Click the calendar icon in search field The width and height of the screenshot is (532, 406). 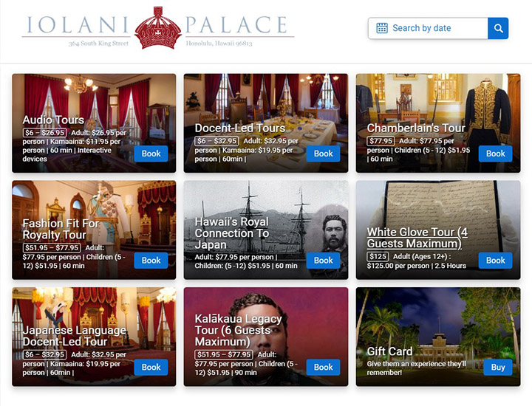pos(382,28)
